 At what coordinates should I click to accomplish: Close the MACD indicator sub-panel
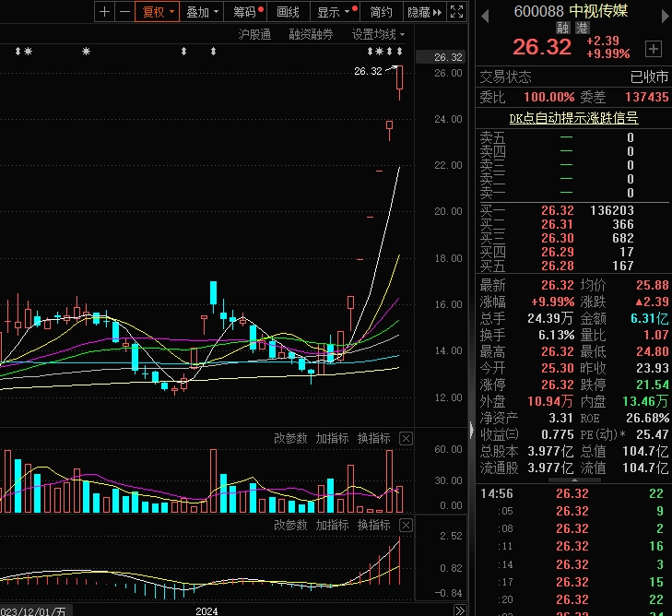406,525
